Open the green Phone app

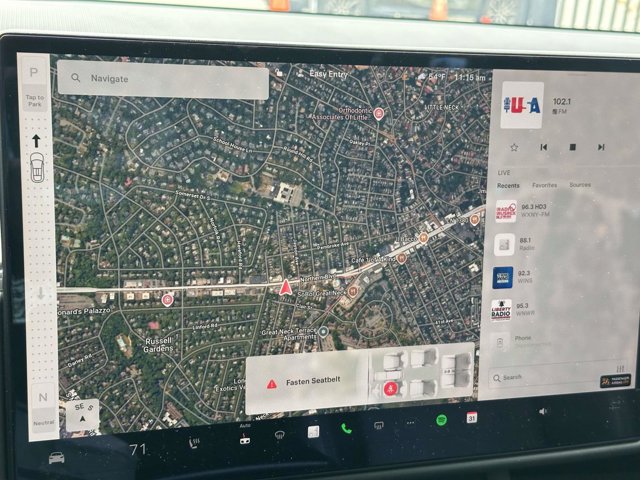(x=346, y=429)
